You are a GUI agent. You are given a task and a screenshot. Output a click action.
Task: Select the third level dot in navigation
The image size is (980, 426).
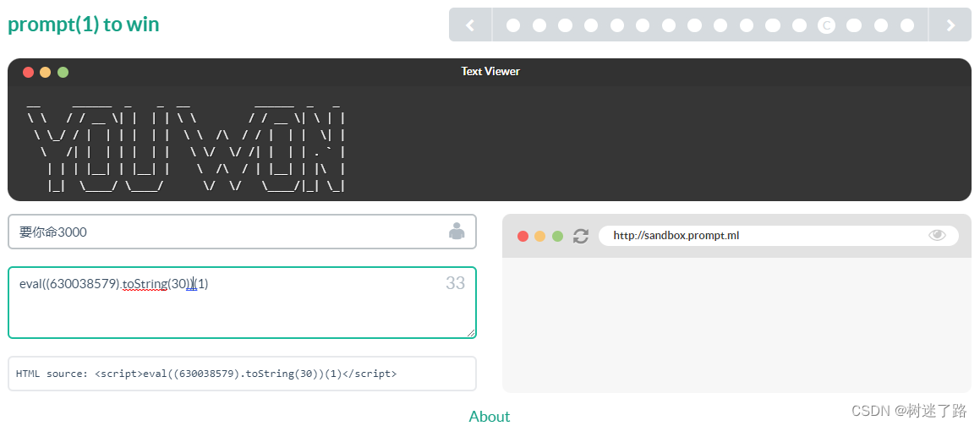pos(565,25)
